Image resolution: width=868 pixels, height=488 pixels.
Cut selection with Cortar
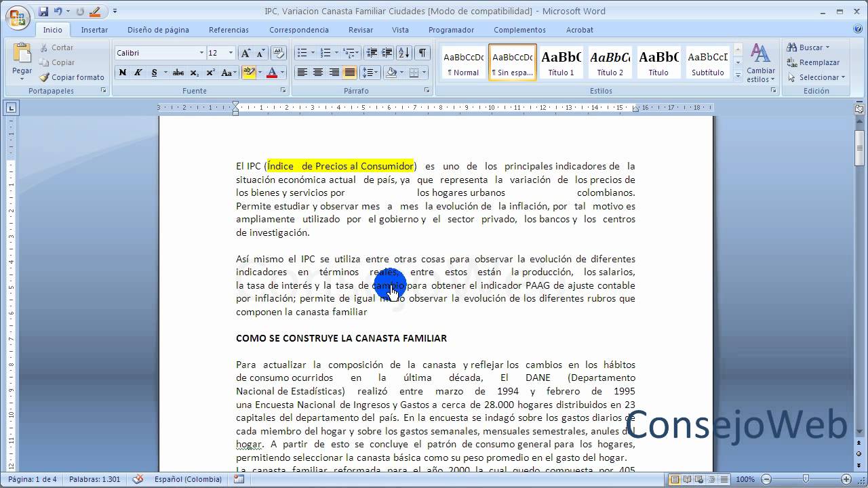(x=56, y=47)
